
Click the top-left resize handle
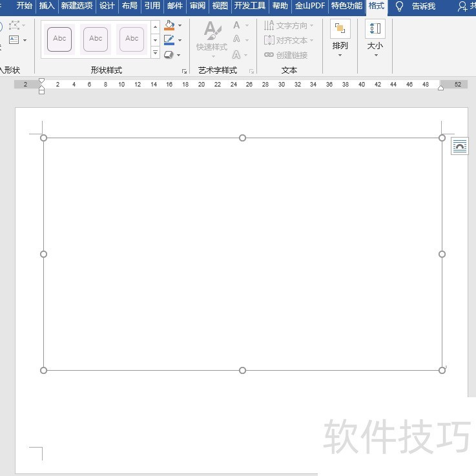43,138
